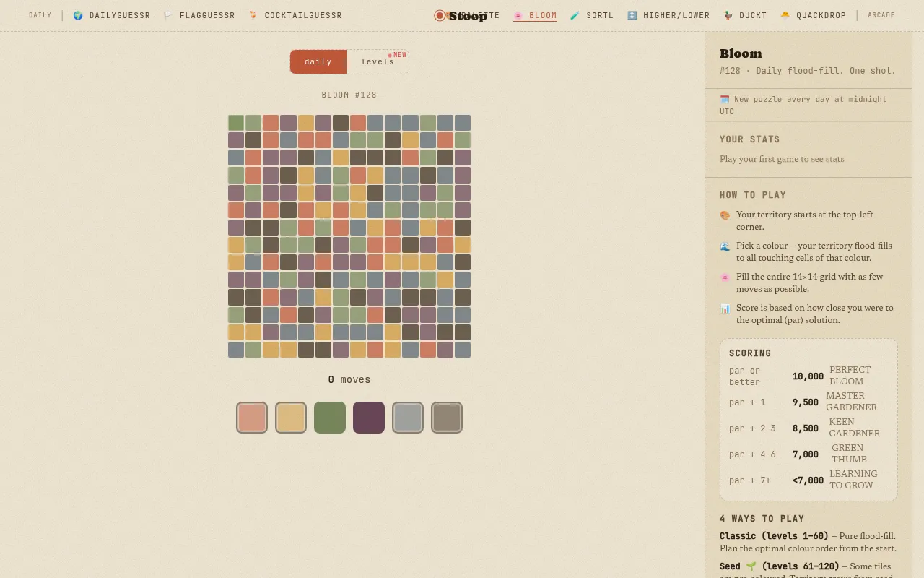Click the 'Classic (levels 1-60)' text

pos(774,536)
